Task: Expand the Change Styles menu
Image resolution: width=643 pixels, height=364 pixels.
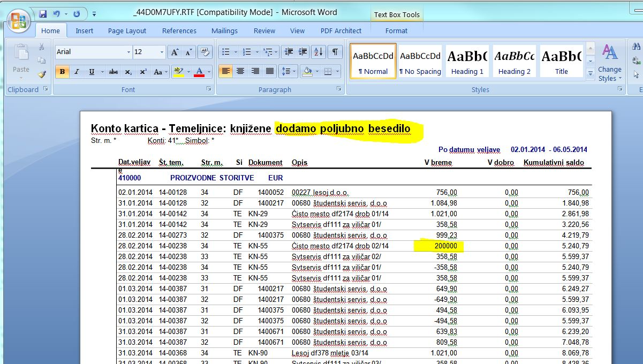Action: [x=609, y=64]
